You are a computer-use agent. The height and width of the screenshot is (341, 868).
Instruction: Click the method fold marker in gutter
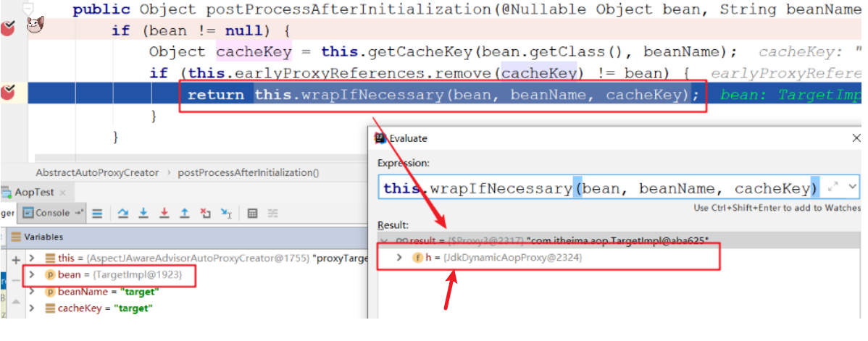pyautogui.click(x=28, y=9)
